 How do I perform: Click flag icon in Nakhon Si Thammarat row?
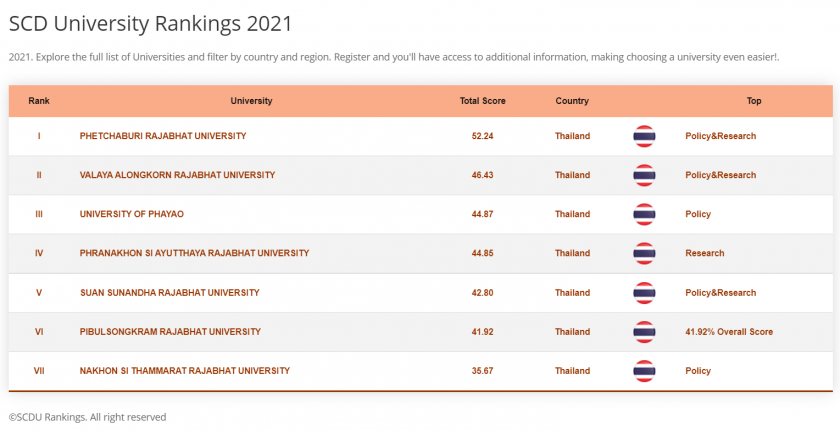[644, 371]
